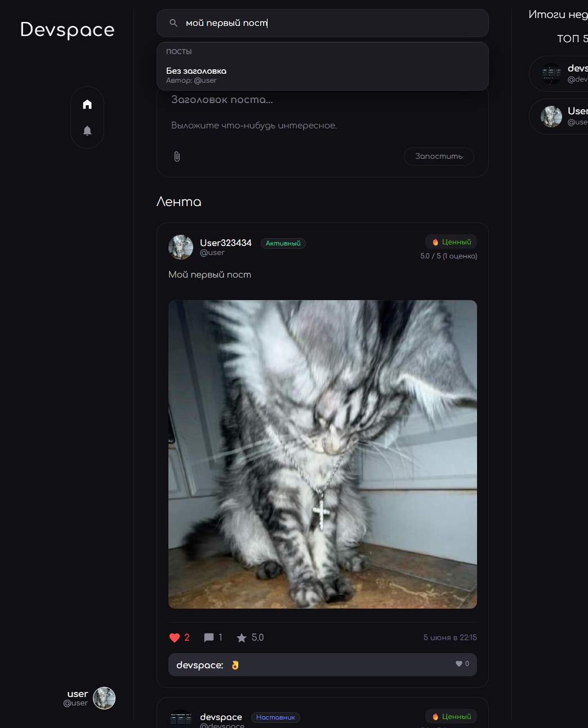The height and width of the screenshot is (728, 588).
Task: Rate the post using the star icon
Action: (x=242, y=637)
